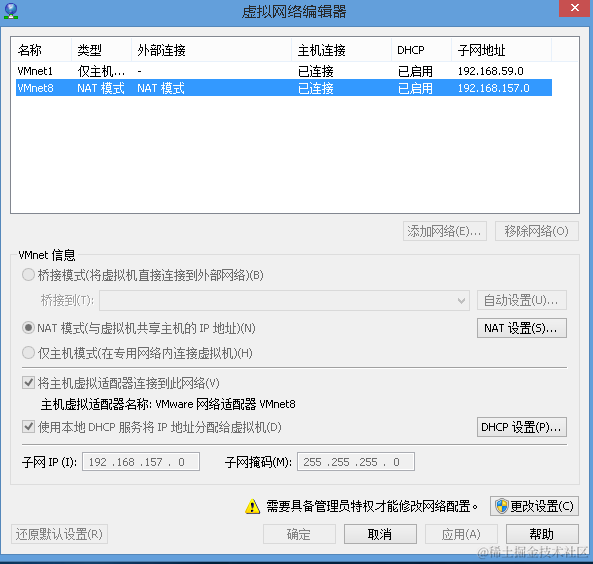Image resolution: width=593 pixels, height=564 pixels.
Task: Select NAT 模式 radio button
Action: coord(28,328)
